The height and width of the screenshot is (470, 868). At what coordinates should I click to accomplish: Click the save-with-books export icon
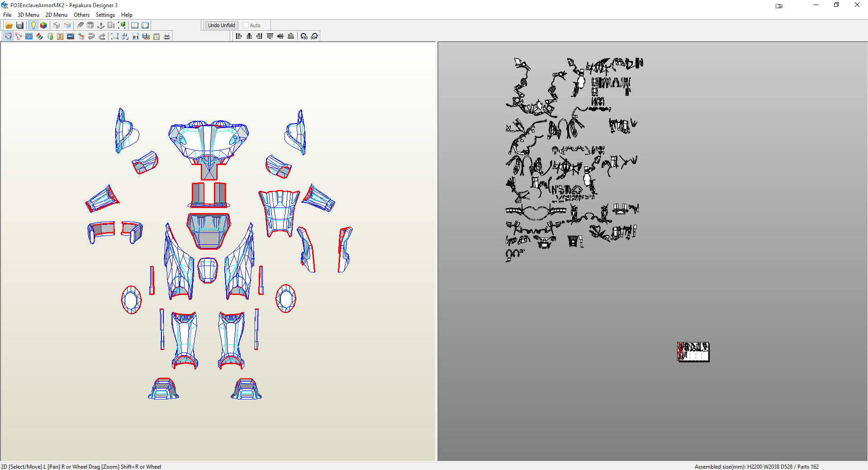[x=146, y=36]
